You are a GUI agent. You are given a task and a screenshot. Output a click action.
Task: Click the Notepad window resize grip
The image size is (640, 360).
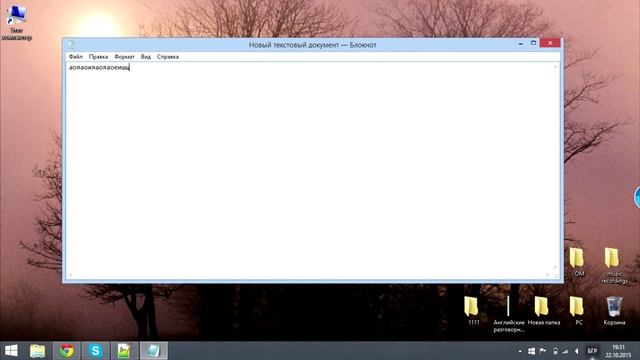pos(556,276)
